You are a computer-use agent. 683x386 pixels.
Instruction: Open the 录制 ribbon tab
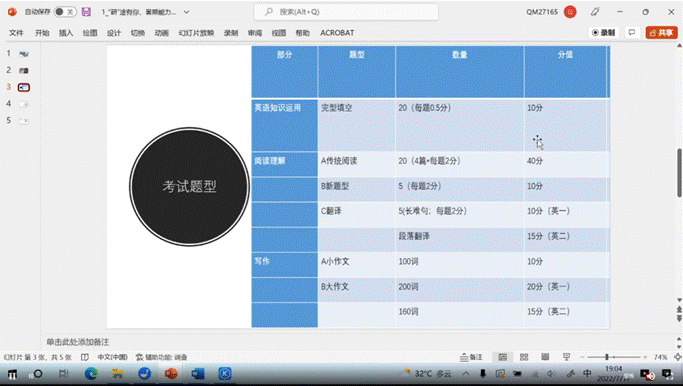tap(231, 33)
